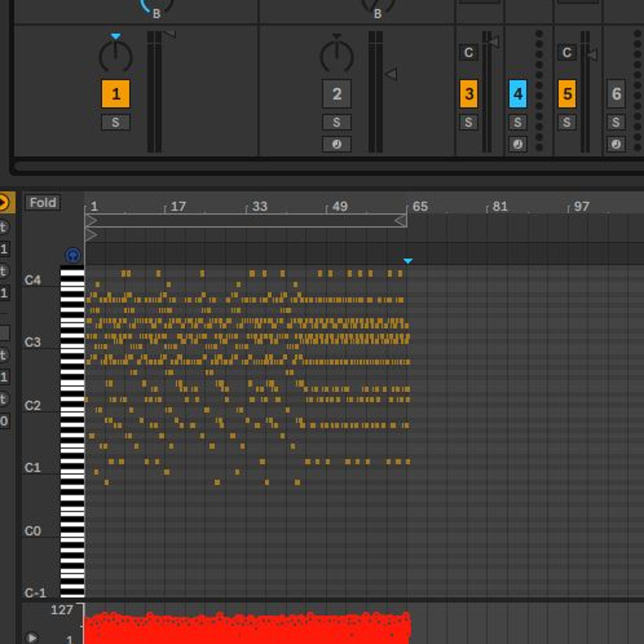Click the clip start marker below loop brace

click(91, 235)
